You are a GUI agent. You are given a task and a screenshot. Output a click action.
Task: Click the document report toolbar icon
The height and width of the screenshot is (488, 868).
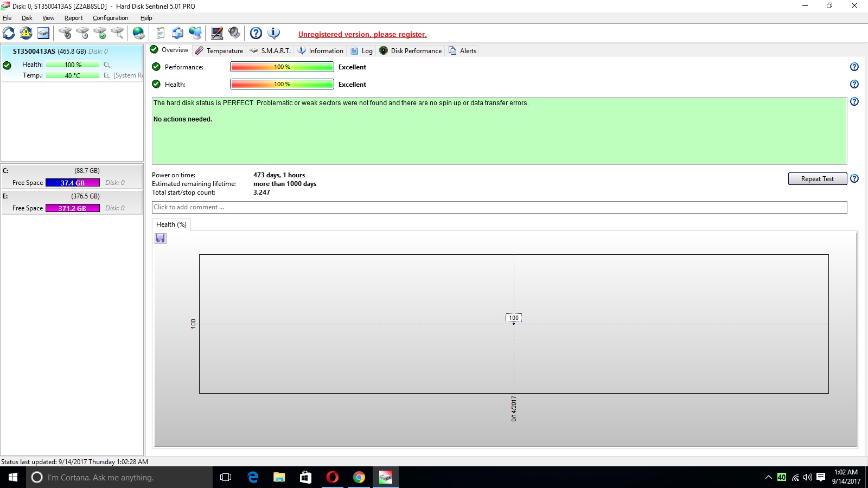(x=161, y=33)
